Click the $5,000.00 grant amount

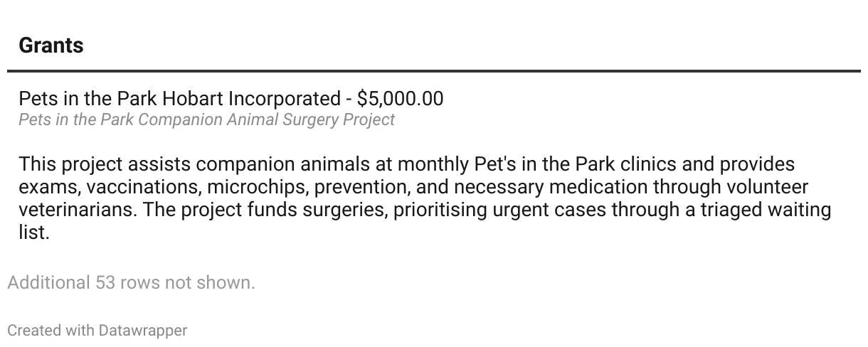tap(400, 98)
